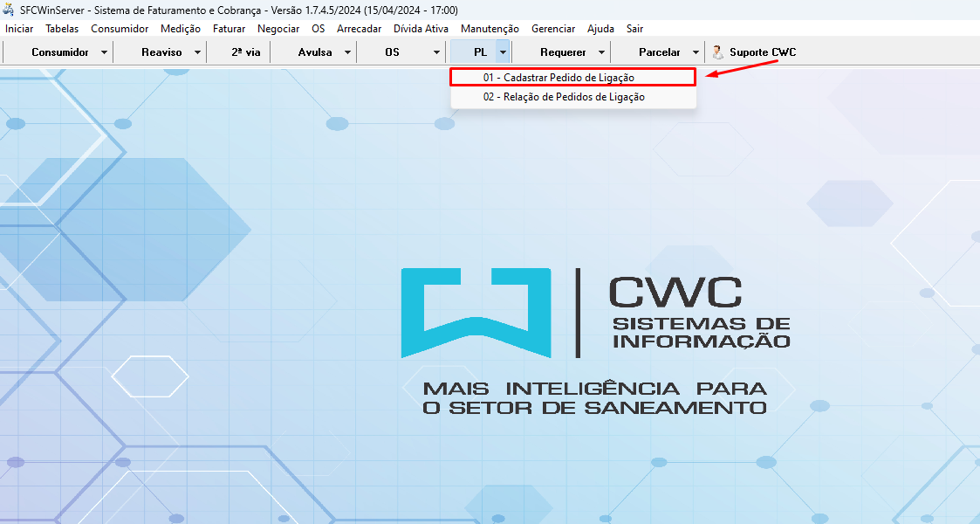Click the Dívida Ativa menu

[421, 29]
